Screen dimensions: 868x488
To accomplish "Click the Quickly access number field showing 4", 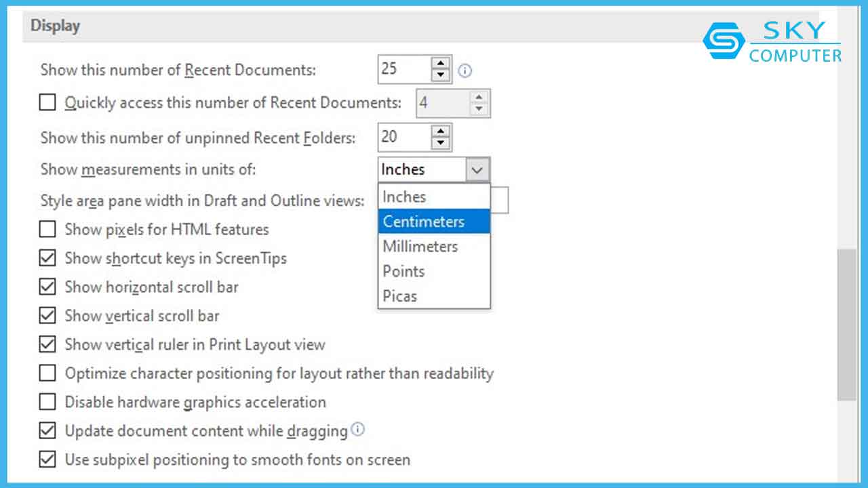I will tap(443, 103).
